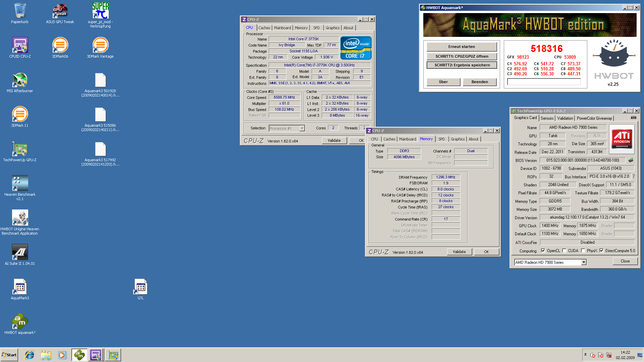
Task: Click the Start button
Action: tap(9, 355)
